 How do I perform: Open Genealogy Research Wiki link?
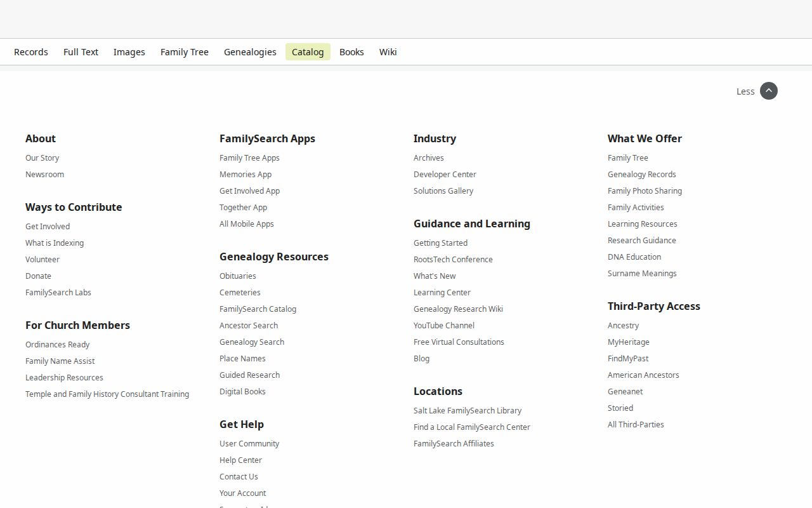458,309
